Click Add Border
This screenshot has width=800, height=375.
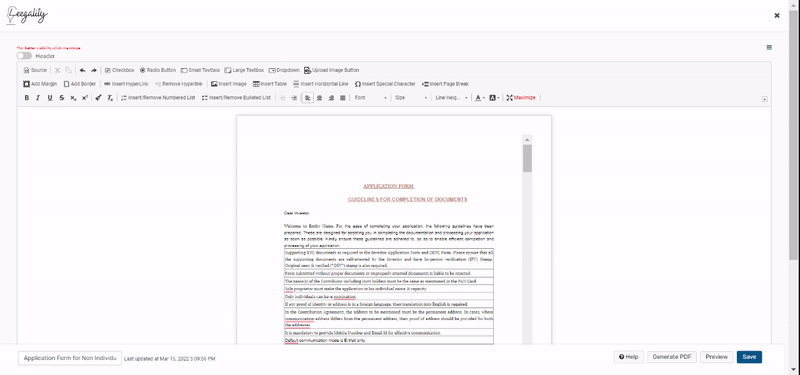tap(80, 84)
